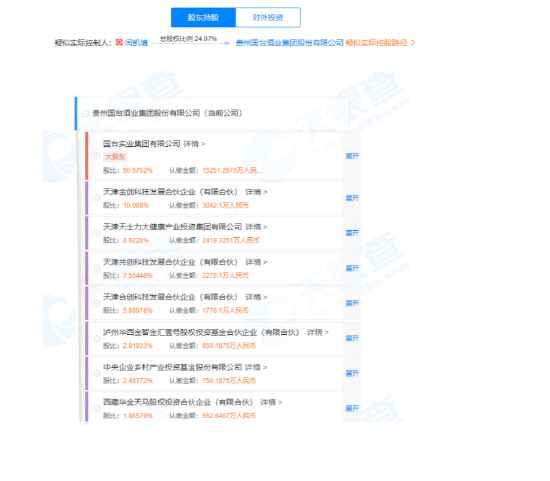Click 展开 on 国台实业集团有限公司 row
This screenshot has height=481, width=550.
point(352,156)
